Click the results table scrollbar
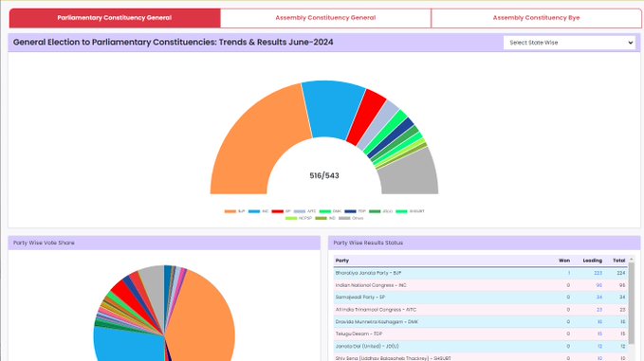Image resolution: width=644 pixels, height=361 pixels. pyautogui.click(x=632, y=303)
